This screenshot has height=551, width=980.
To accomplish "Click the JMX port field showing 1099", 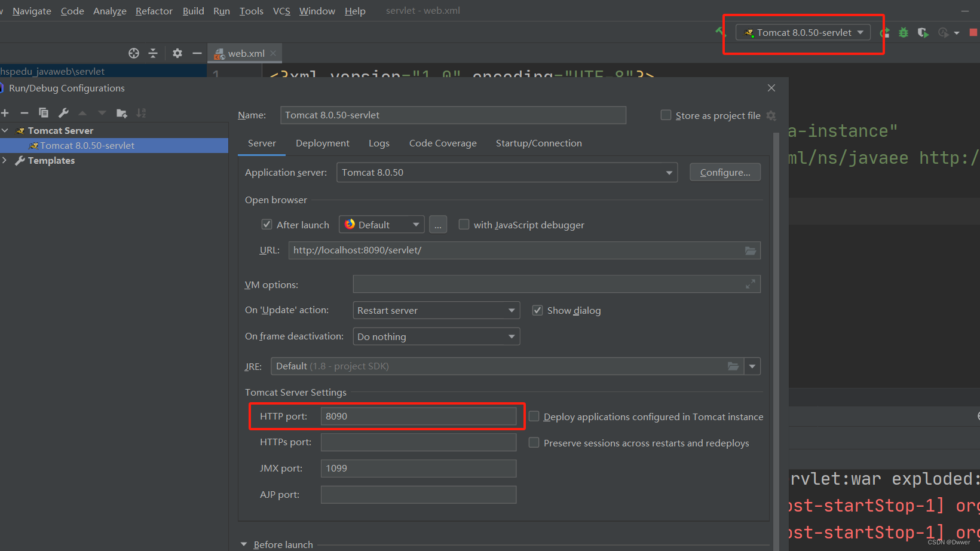I will pyautogui.click(x=418, y=469).
